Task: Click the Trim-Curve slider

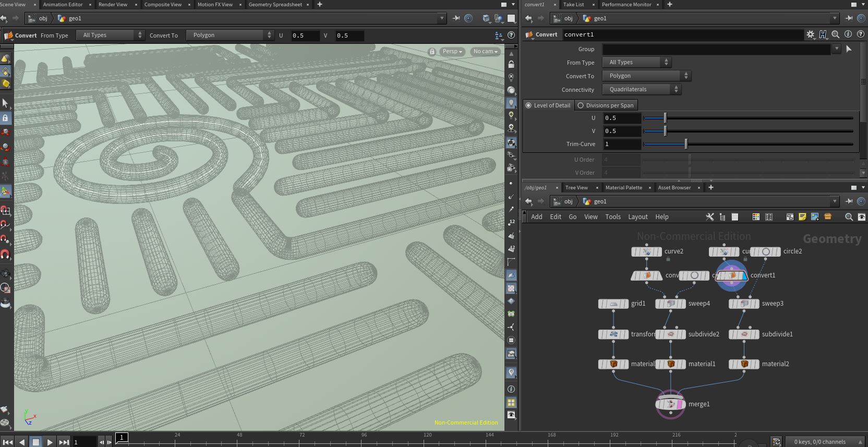Action: (749, 144)
